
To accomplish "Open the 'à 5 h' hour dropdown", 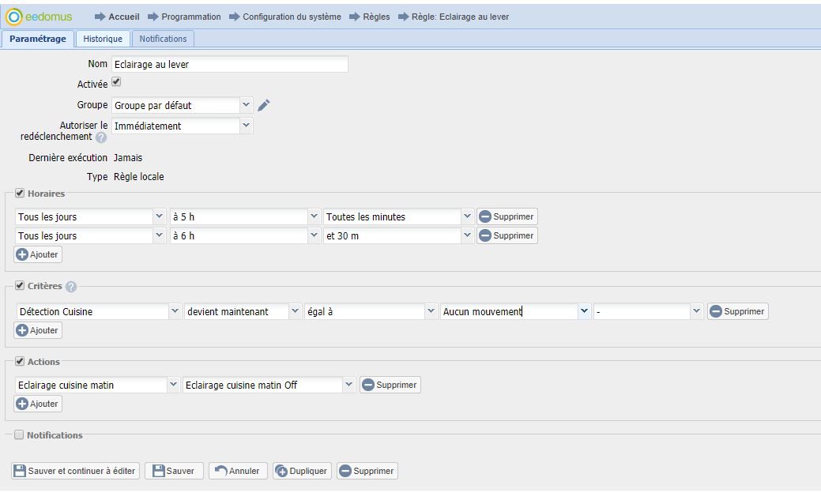I will [x=314, y=216].
